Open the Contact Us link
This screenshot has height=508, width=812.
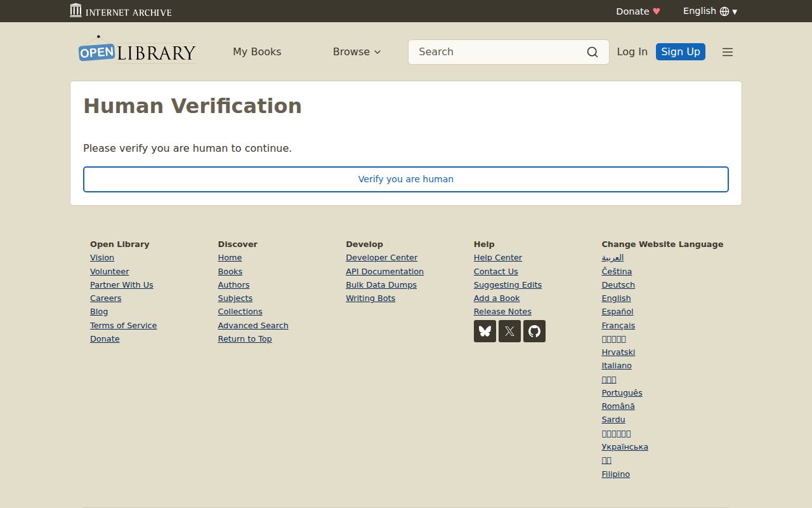[496, 271]
